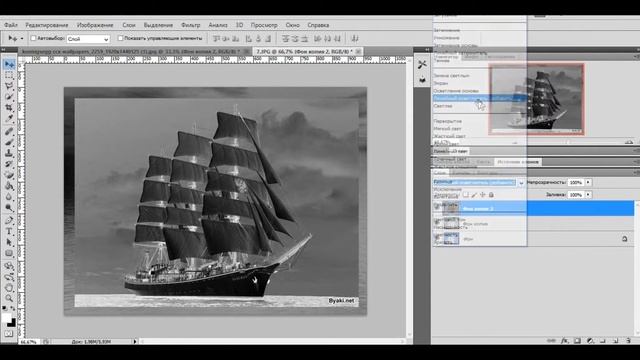Image resolution: width=640 pixels, height=360 pixels.
Task: Close the 7.JPG document tab
Action: pyautogui.click(x=358, y=51)
